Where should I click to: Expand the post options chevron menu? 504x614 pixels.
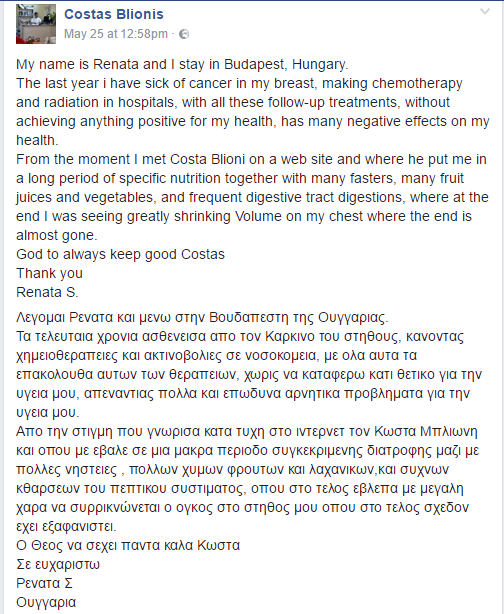485,12
